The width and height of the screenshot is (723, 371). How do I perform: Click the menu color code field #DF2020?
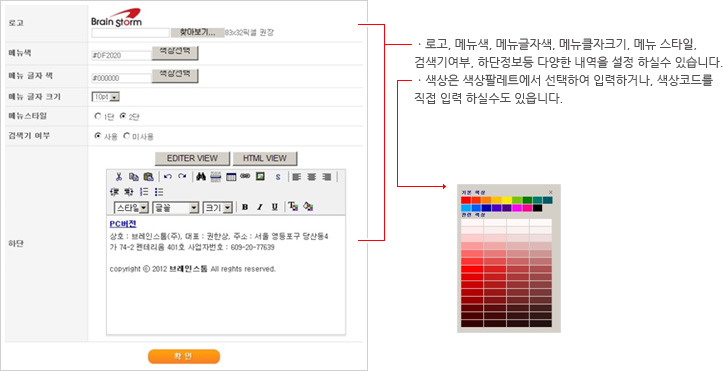point(122,55)
